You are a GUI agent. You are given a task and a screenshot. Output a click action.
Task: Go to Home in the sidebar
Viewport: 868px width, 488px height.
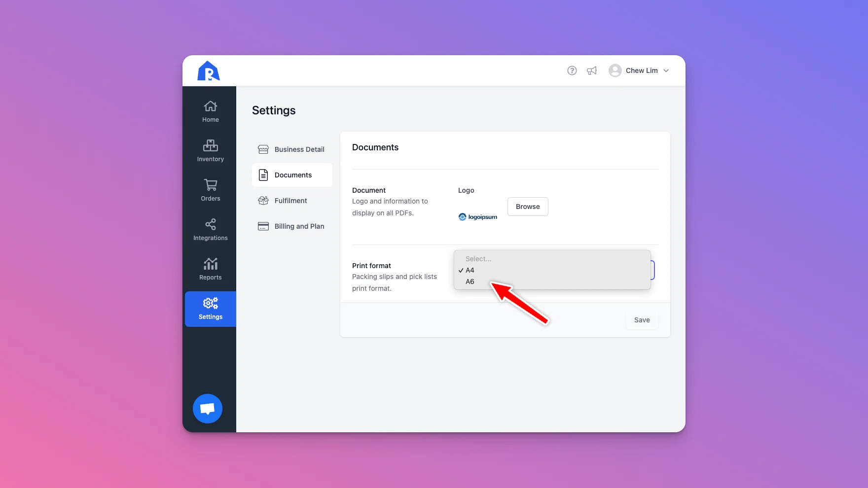pyautogui.click(x=211, y=111)
